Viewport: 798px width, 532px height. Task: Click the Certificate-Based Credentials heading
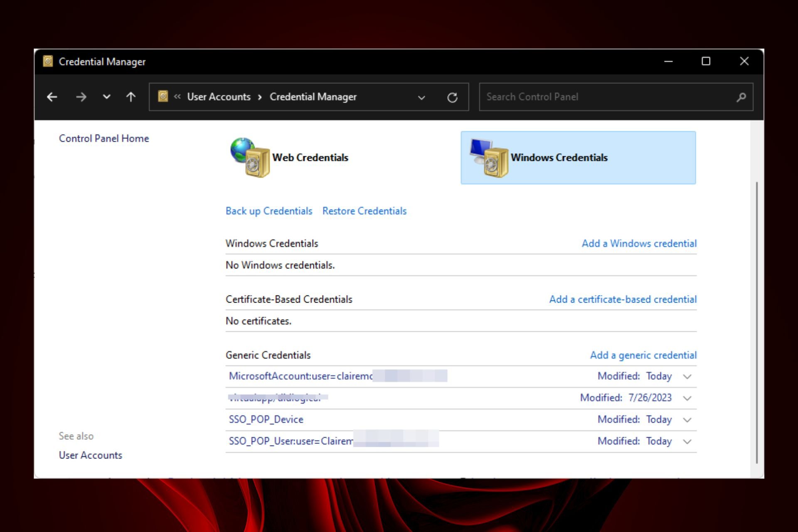[x=289, y=299]
